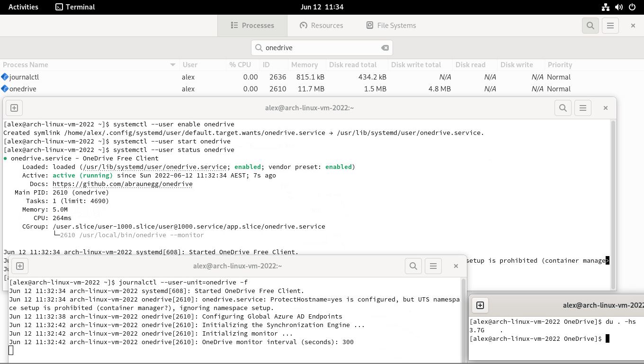Open the System Monitor hamburger menu

pos(610,26)
